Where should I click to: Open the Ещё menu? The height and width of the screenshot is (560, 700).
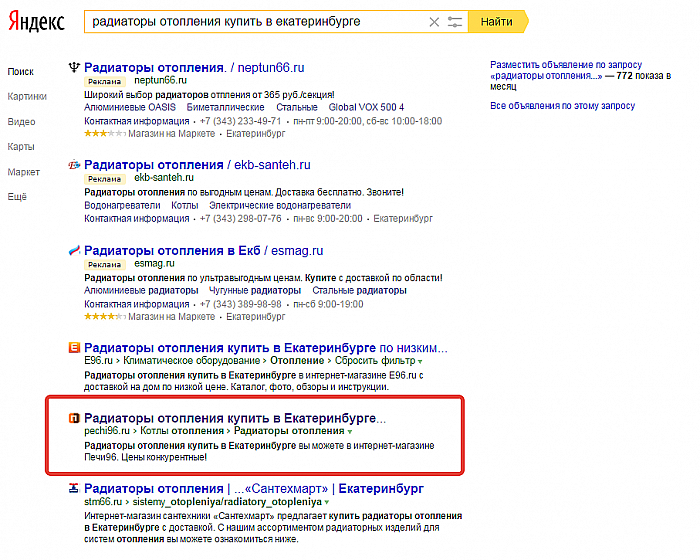(17, 197)
